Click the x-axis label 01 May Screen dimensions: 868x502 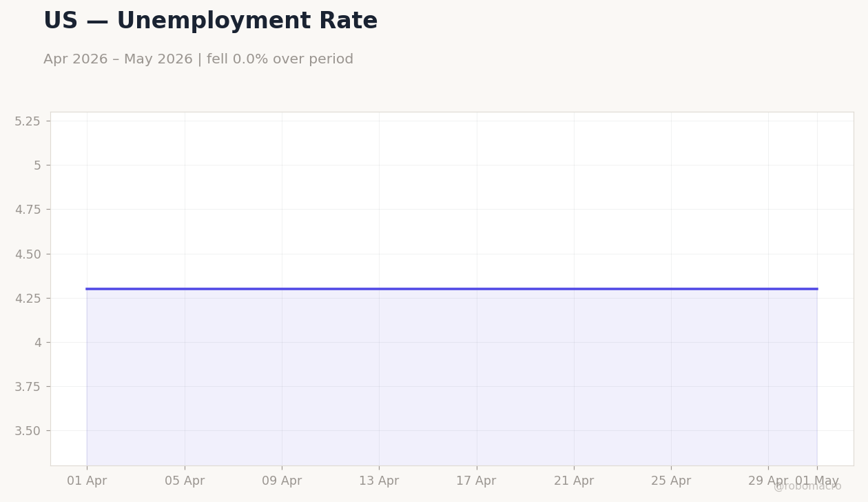point(817,481)
